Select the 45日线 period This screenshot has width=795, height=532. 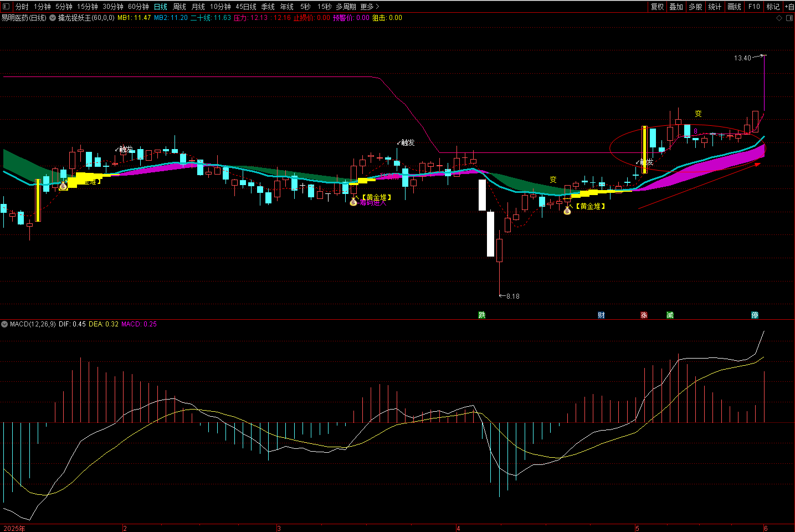click(x=246, y=7)
